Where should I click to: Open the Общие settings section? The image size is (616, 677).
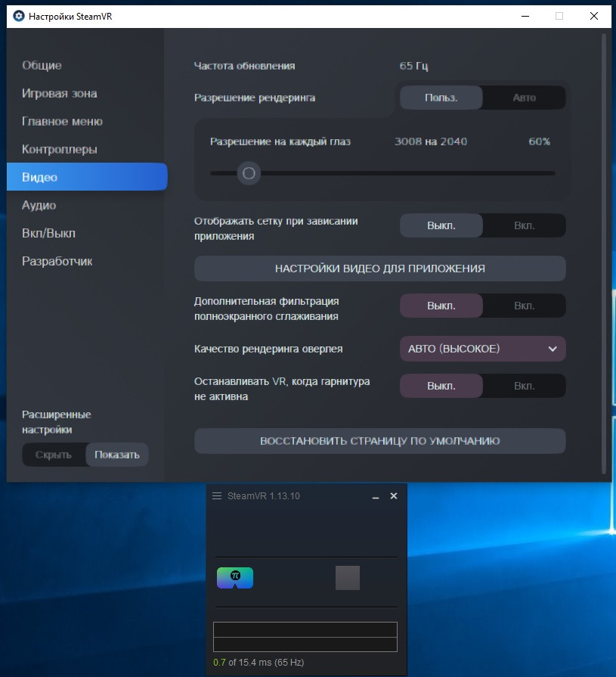(42, 65)
